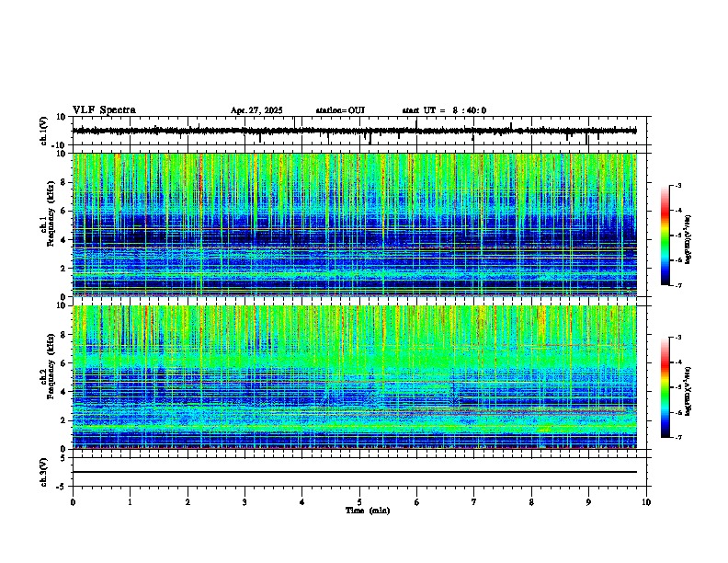Viewport: 728px width, 563px height.
Task: Click the time axis tick label "5"
Action: 359,502
